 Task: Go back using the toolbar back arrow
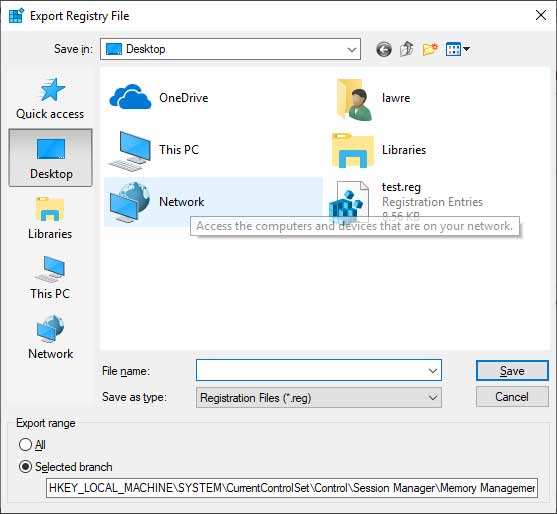384,49
